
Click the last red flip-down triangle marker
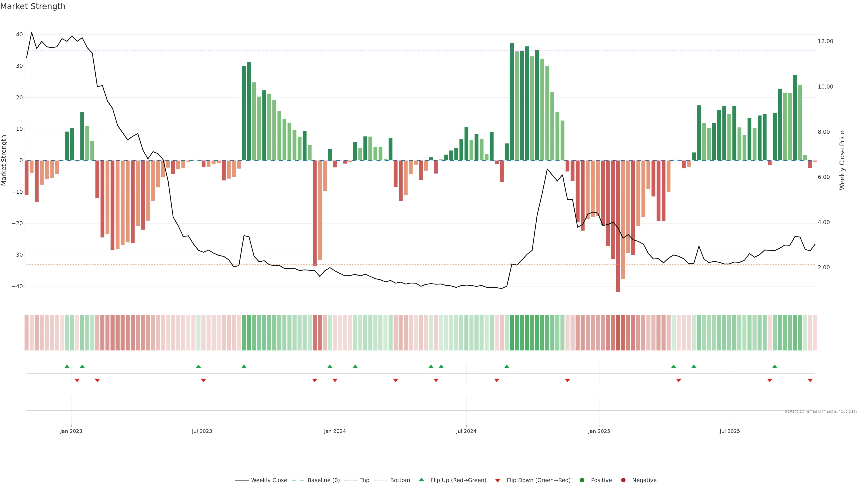[x=810, y=380]
